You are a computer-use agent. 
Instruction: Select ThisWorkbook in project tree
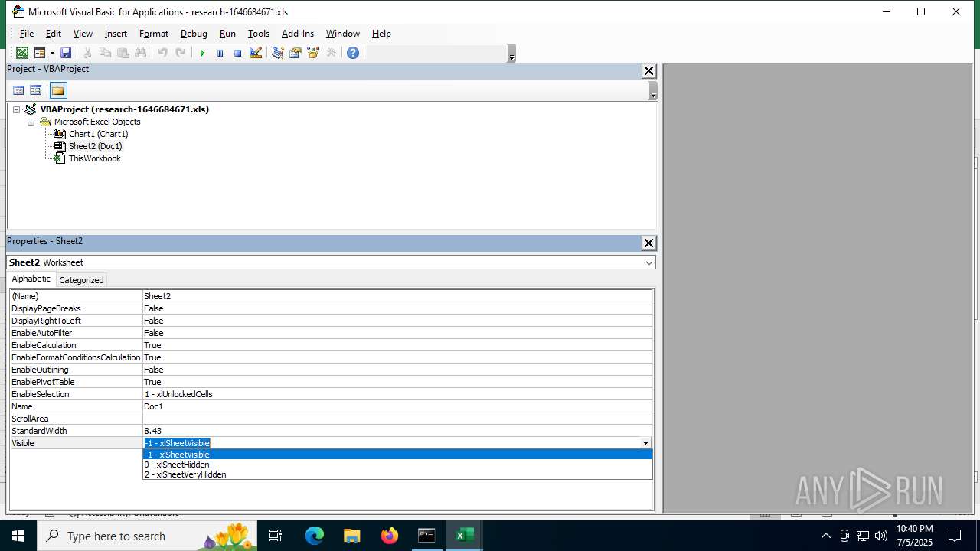coord(95,158)
